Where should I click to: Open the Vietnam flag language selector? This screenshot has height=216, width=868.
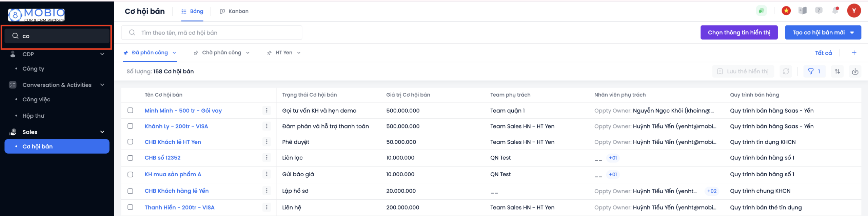786,11
